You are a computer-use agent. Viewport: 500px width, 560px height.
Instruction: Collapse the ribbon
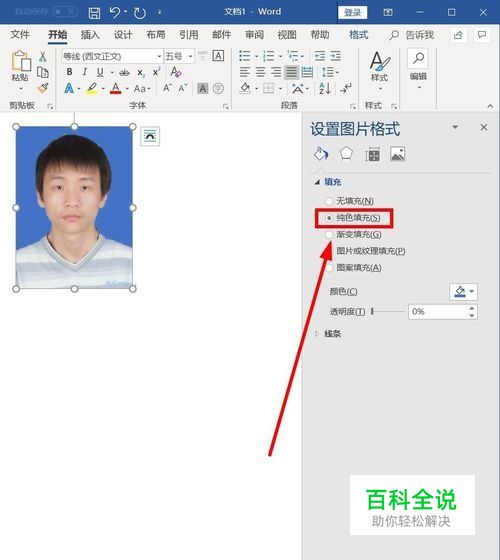tap(490, 106)
